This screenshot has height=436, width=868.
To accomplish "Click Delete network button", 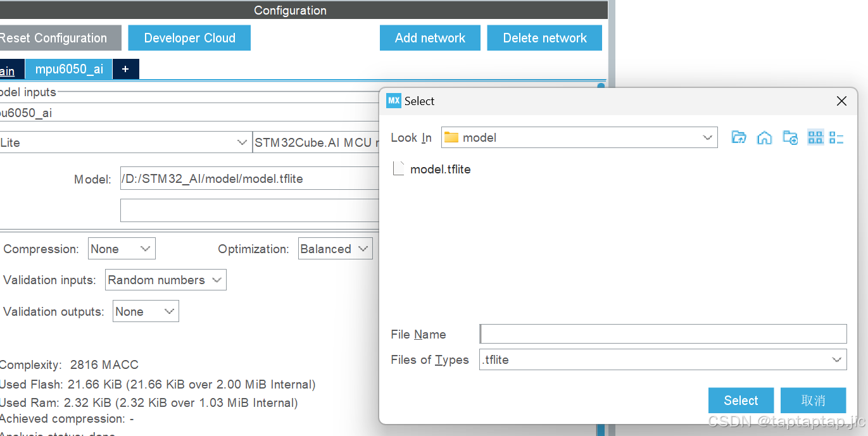I will 544,38.
